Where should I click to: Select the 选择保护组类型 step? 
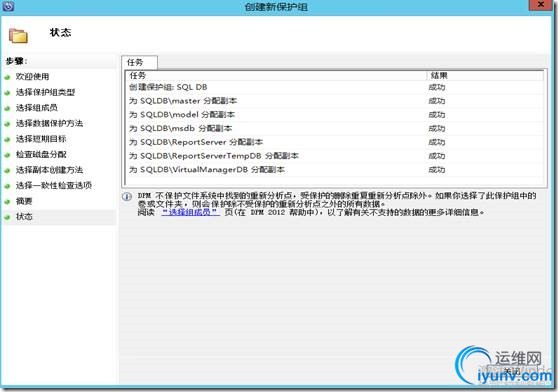(x=45, y=92)
